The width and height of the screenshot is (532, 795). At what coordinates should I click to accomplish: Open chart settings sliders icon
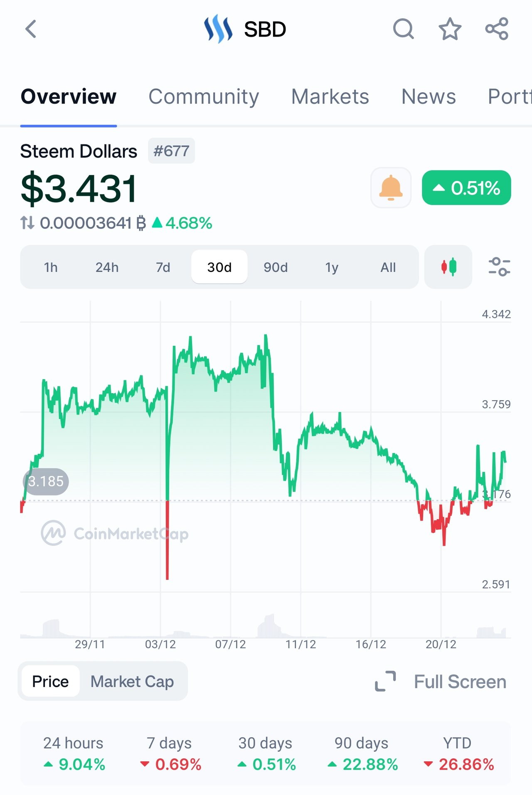[499, 267]
